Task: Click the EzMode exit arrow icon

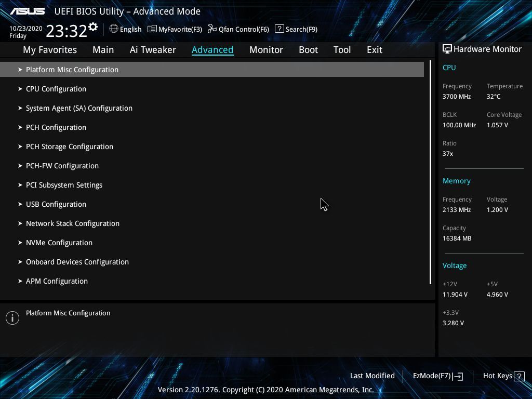Action: click(x=458, y=376)
